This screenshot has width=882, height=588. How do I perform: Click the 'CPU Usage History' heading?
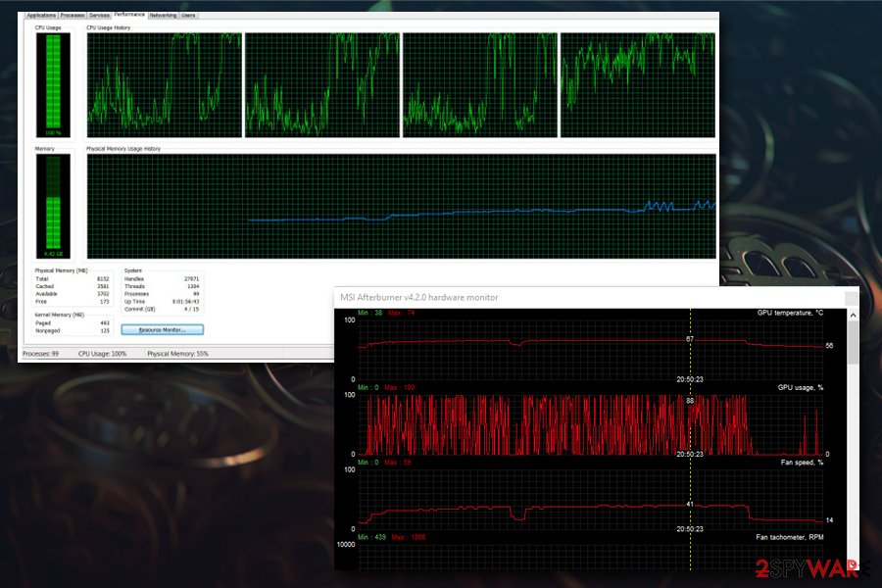tap(108, 27)
